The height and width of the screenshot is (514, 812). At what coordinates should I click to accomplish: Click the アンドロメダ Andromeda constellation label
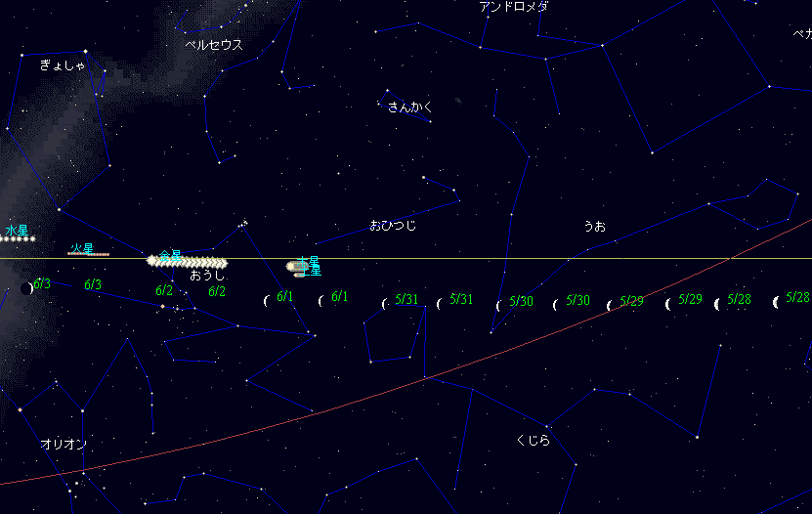tap(513, 7)
